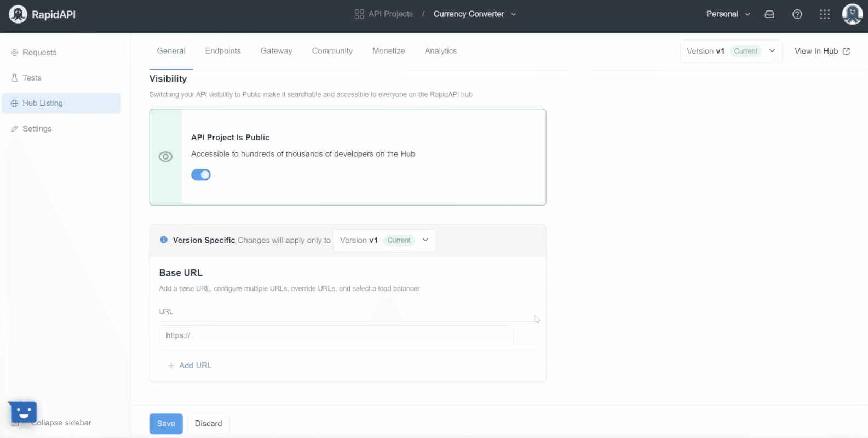Click the Discard button
This screenshot has width=868, height=438.
pyautogui.click(x=208, y=424)
